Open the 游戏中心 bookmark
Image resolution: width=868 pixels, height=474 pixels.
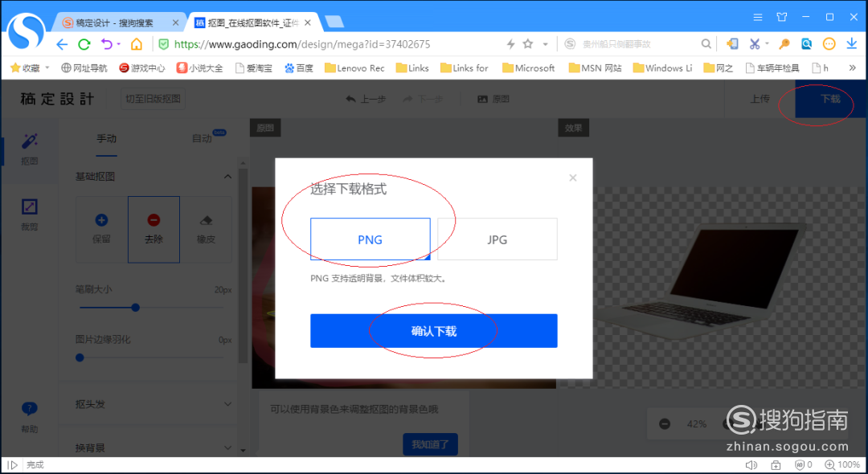141,67
